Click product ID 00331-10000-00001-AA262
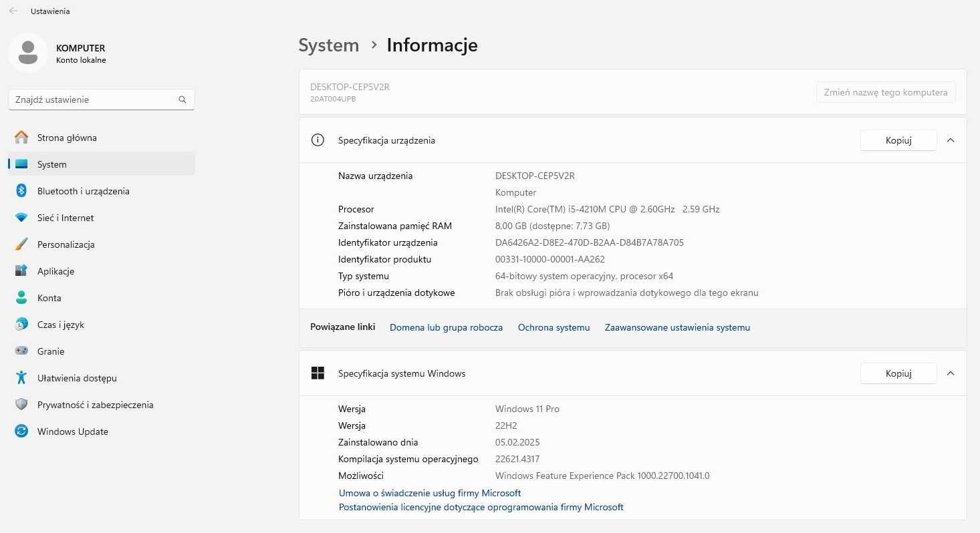 550,259
